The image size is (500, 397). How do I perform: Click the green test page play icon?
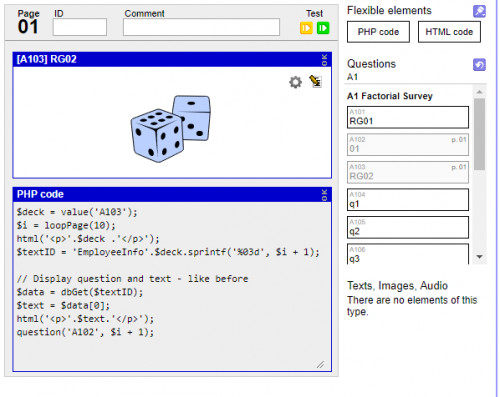click(323, 28)
